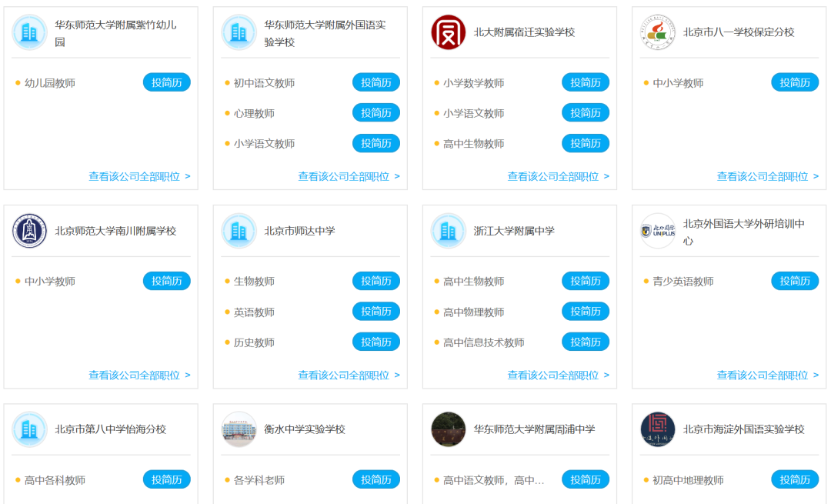Click the 华东师范大学附属外国语实验学校 title text
Image resolution: width=831 pixels, height=504 pixels.
[x=325, y=33]
